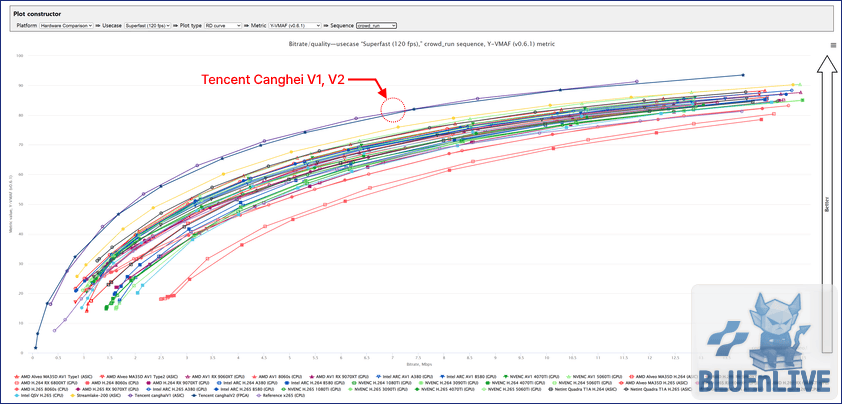Image resolution: width=842 pixels, height=404 pixels.
Task: Click Netint Quadra T1A H.264 (ASIC) legend item
Action: (x=583, y=389)
